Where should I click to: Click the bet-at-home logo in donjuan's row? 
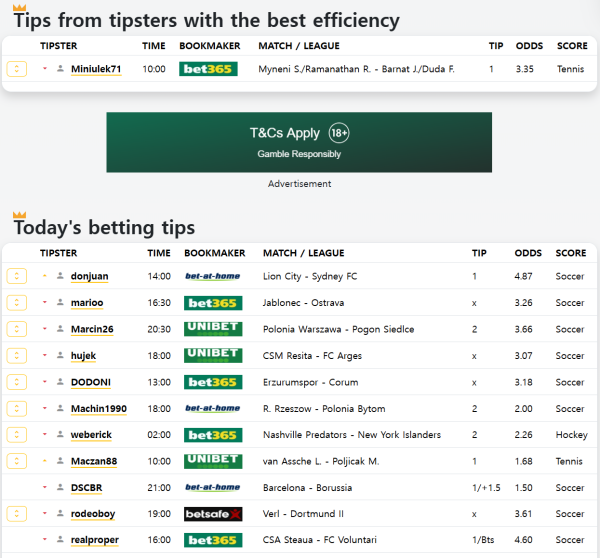213,276
